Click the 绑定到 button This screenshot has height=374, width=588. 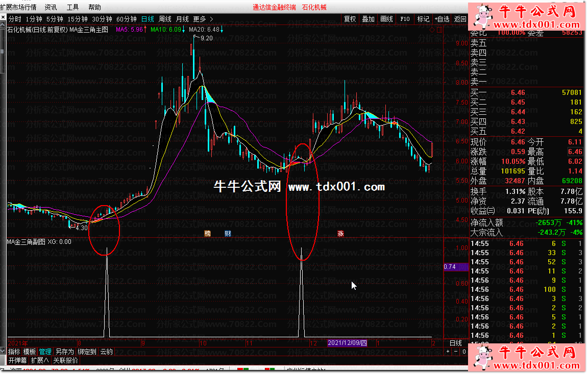tap(87, 352)
